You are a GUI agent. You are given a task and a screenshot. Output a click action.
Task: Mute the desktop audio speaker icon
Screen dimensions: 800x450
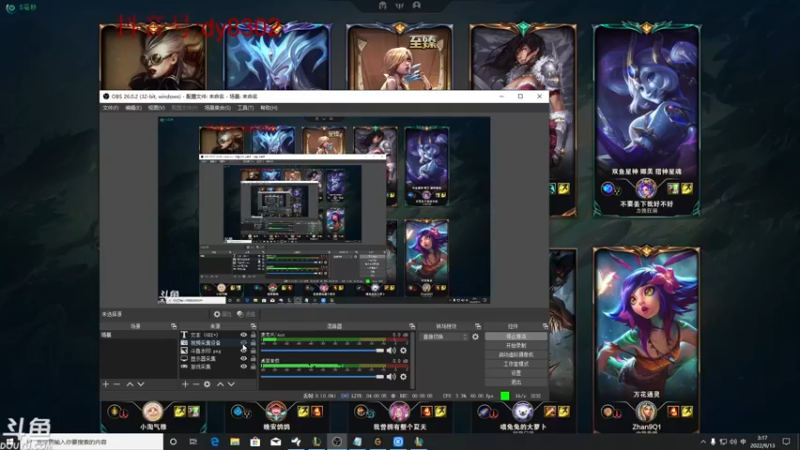[x=391, y=377]
